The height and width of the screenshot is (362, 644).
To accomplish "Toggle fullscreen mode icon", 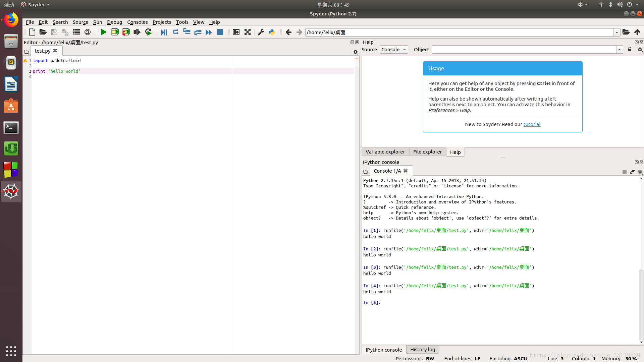I will coord(248,32).
